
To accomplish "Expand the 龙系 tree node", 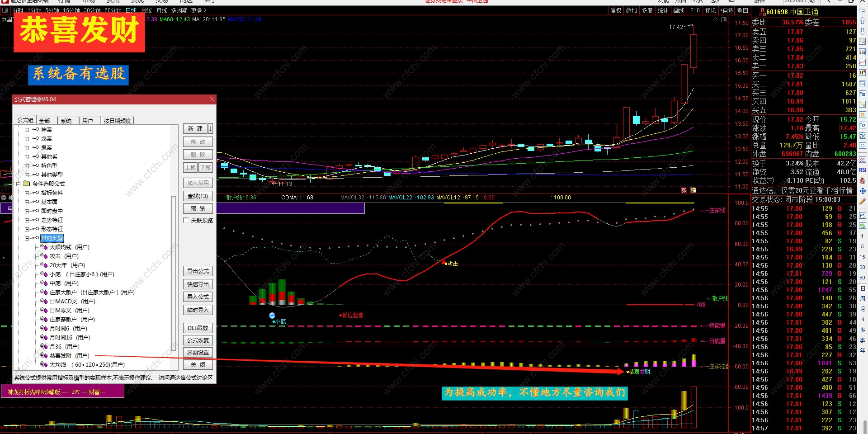I will [x=27, y=139].
